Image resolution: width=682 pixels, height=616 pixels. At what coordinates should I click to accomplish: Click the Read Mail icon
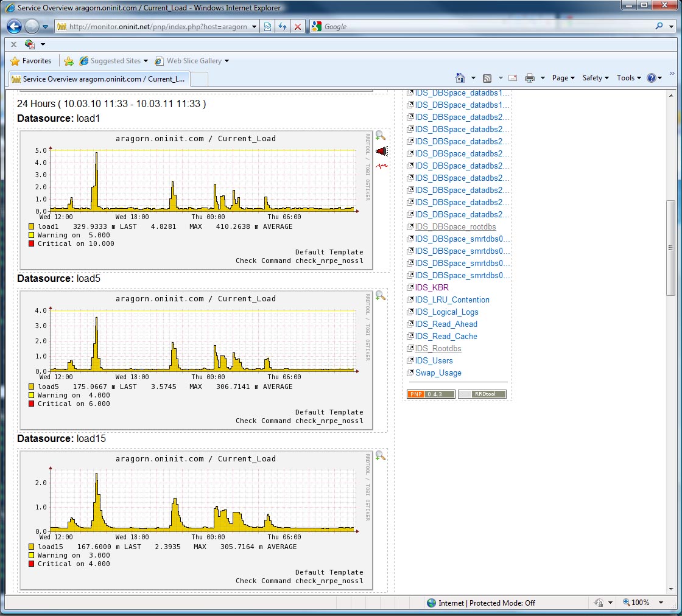tap(513, 79)
